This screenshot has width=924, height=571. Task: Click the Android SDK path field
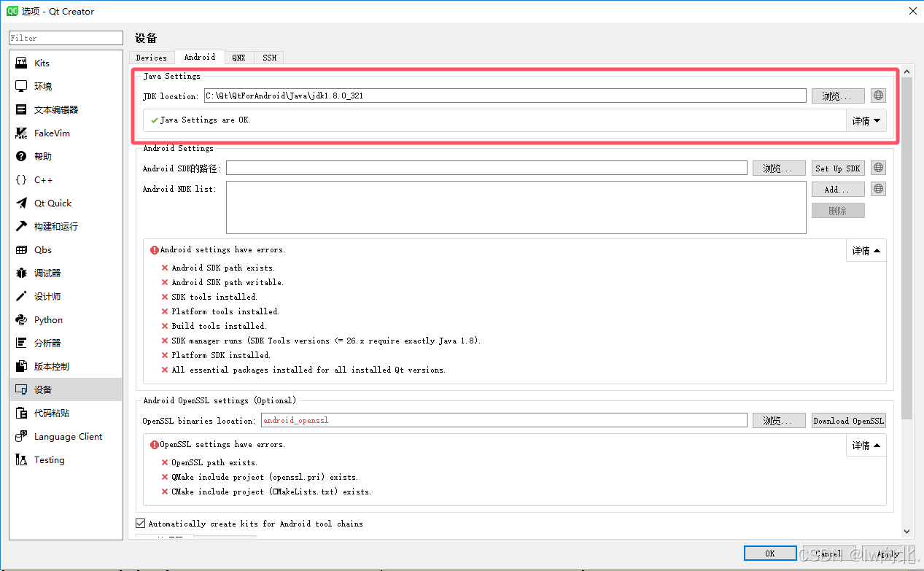[486, 168]
